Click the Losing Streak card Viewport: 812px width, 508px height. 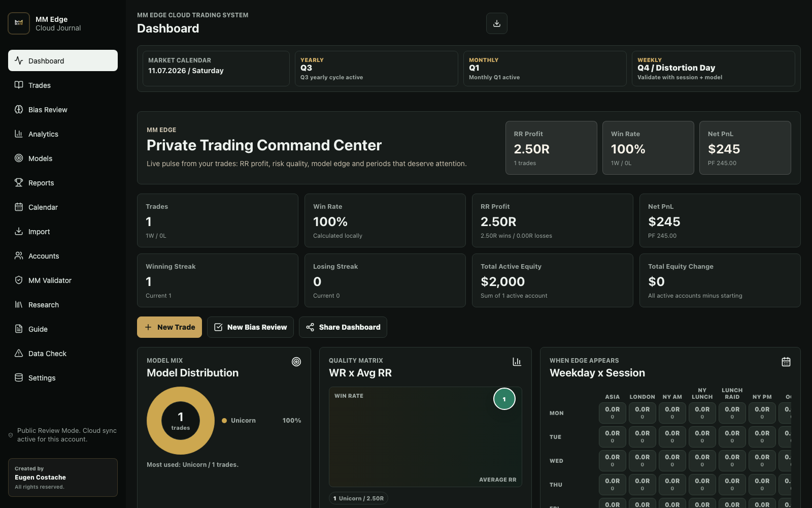point(385,280)
